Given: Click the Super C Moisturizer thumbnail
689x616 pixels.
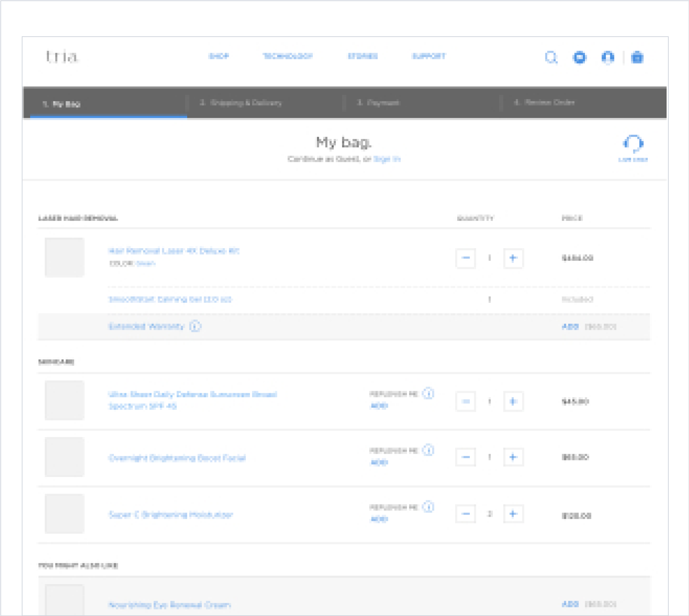Looking at the screenshot, I should pyautogui.click(x=65, y=513).
